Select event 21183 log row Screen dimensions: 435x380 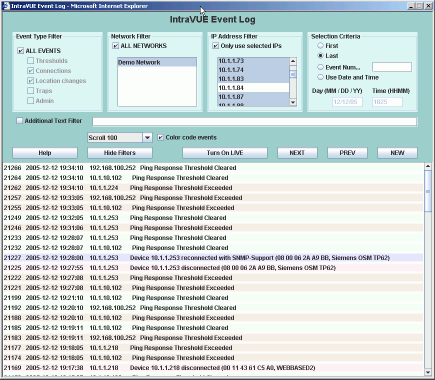pos(213,338)
